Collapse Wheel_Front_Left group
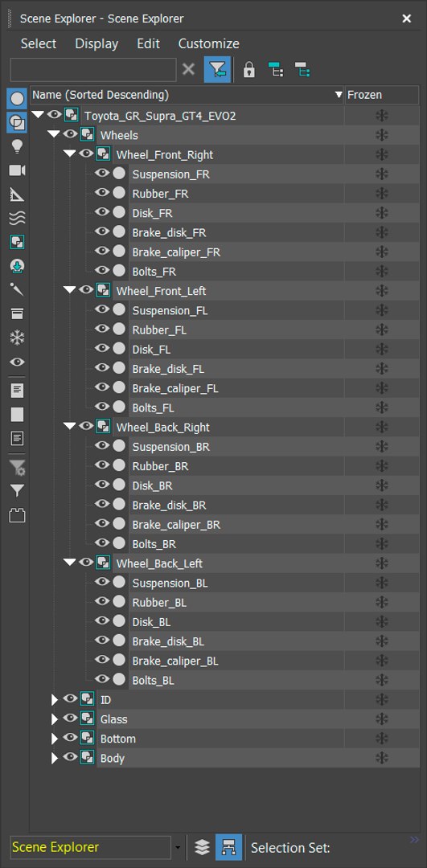Screen dimensions: 427x868 pos(70,290)
